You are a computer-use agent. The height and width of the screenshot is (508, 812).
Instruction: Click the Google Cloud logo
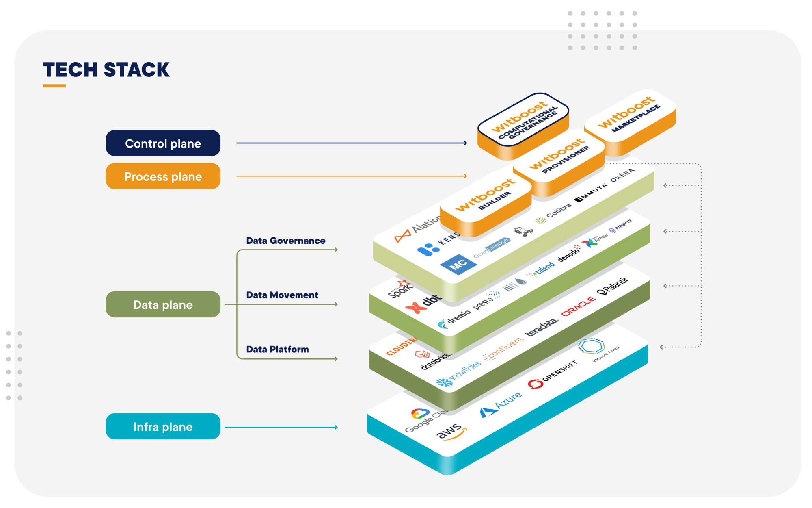tap(426, 420)
